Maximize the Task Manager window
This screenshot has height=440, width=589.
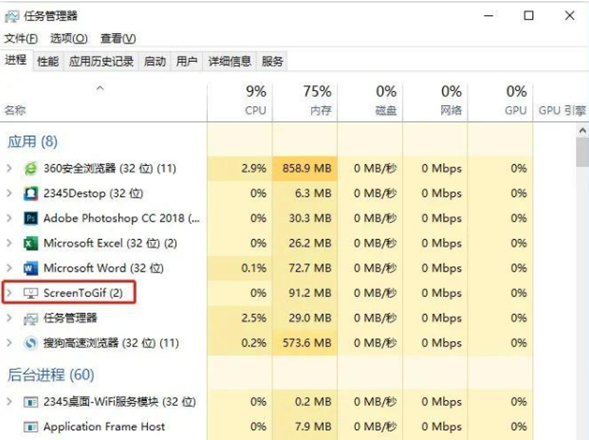[529, 16]
